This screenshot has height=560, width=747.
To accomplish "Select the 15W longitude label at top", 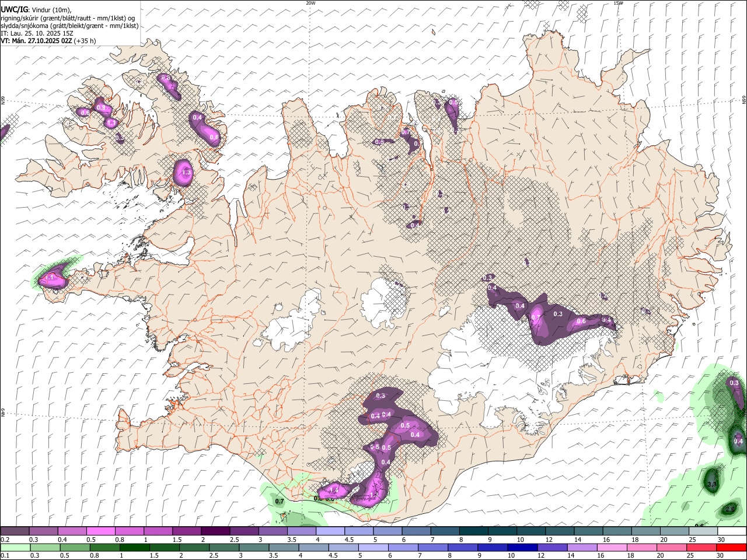I will (618, 3).
